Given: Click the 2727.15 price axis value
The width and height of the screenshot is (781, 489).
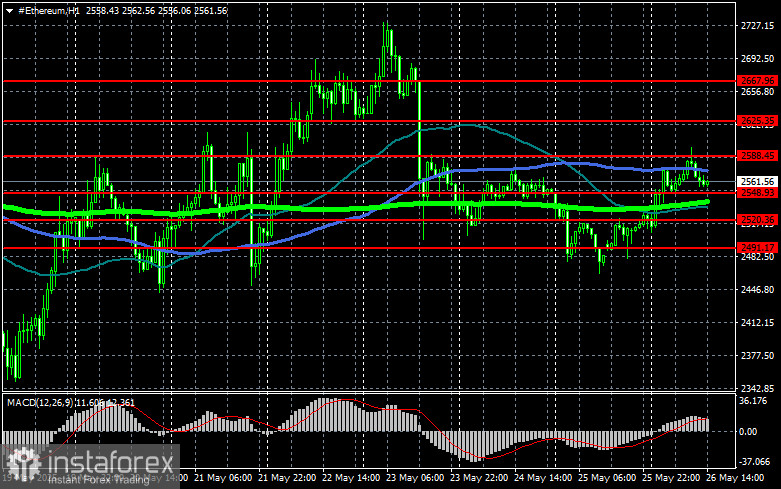Looking at the screenshot, I should tap(757, 25).
